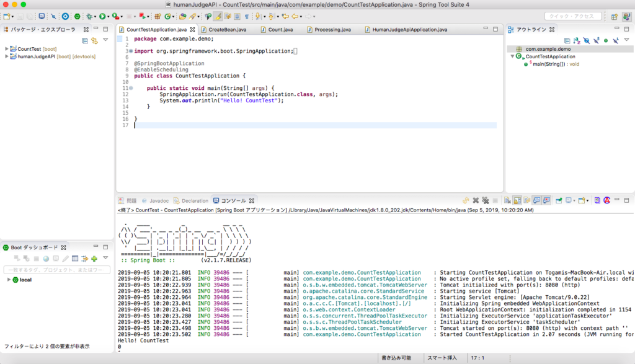Expand the CountTest project tree node
635x364 pixels.
[x=7, y=49]
